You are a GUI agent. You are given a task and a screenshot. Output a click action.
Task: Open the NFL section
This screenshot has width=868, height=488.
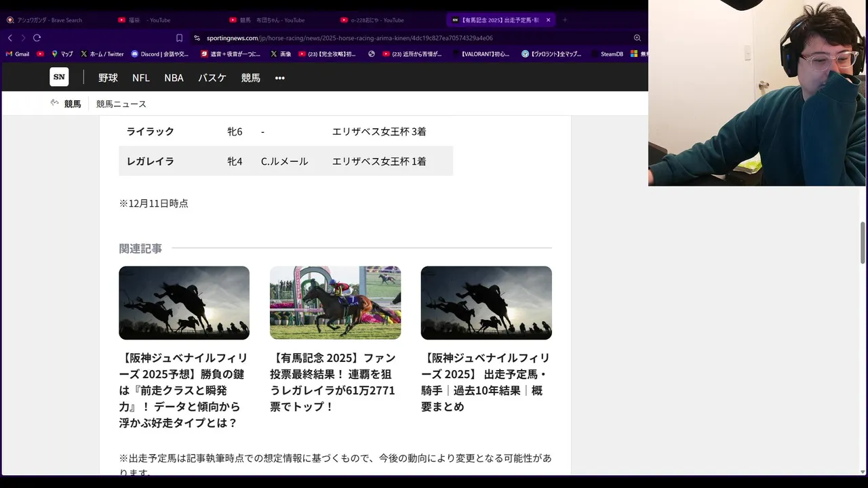click(x=141, y=78)
